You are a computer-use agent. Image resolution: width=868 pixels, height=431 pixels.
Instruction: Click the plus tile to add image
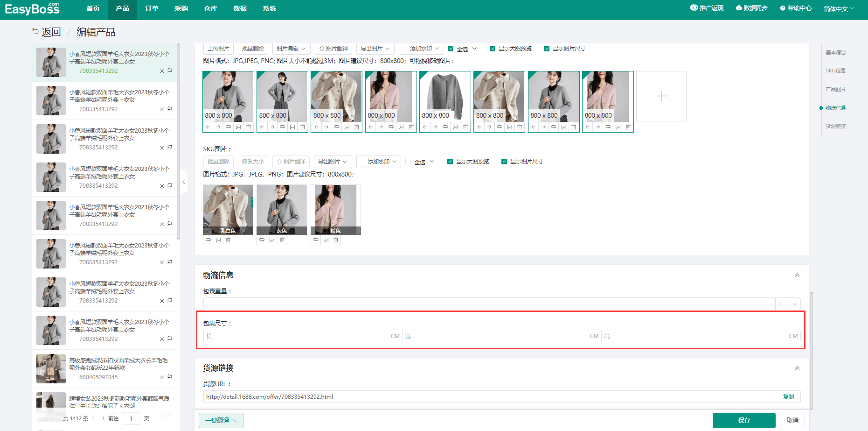[661, 96]
